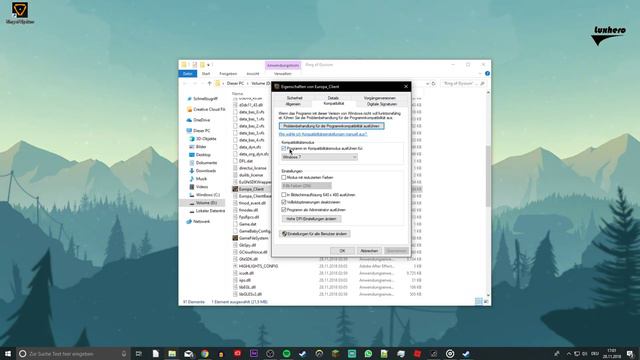
Task: Open Spotify from the taskbar
Action: click(x=286, y=353)
